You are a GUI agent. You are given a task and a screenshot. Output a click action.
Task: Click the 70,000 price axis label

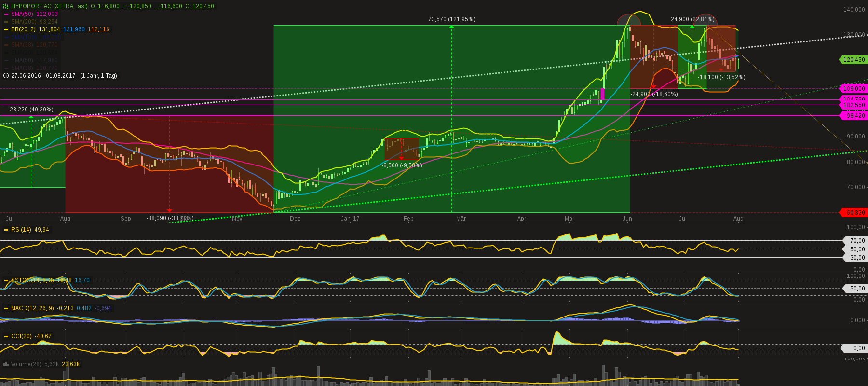856,187
